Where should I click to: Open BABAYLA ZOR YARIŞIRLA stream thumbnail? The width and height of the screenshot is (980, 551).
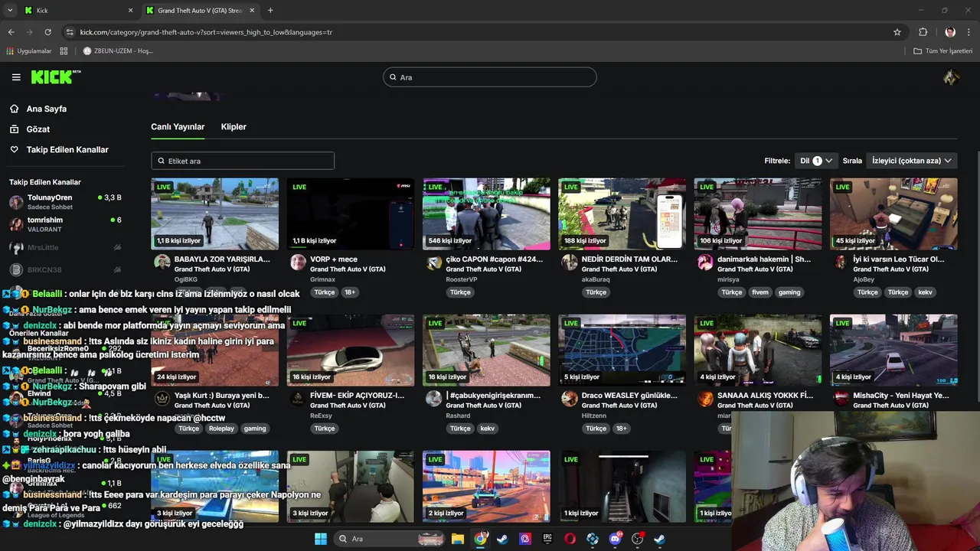tap(214, 214)
